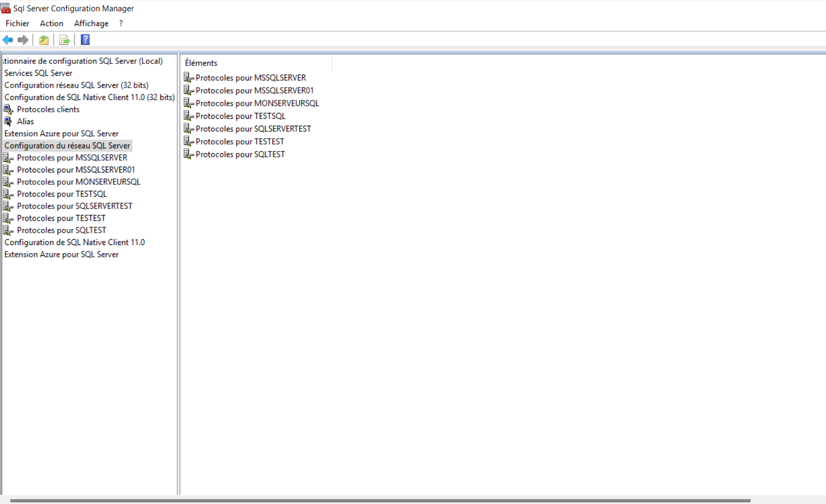The height and width of the screenshot is (504, 826).
Task: Select Protocoles pour TESTSQL in left tree
Action: click(62, 194)
